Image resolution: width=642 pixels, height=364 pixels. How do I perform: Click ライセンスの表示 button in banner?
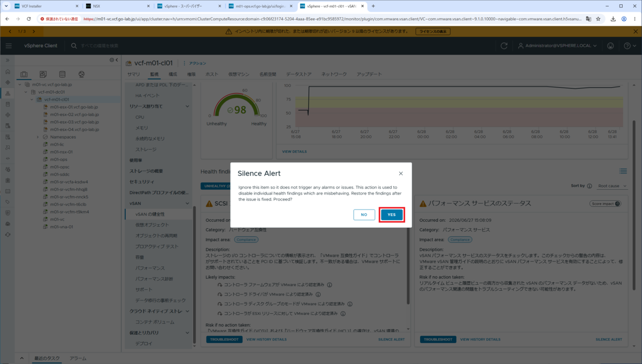coord(433,32)
